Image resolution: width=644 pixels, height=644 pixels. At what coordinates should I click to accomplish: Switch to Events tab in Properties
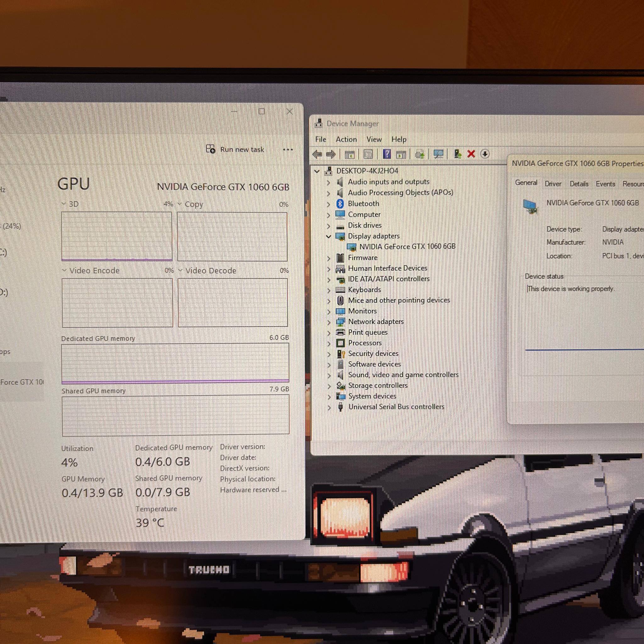605,184
